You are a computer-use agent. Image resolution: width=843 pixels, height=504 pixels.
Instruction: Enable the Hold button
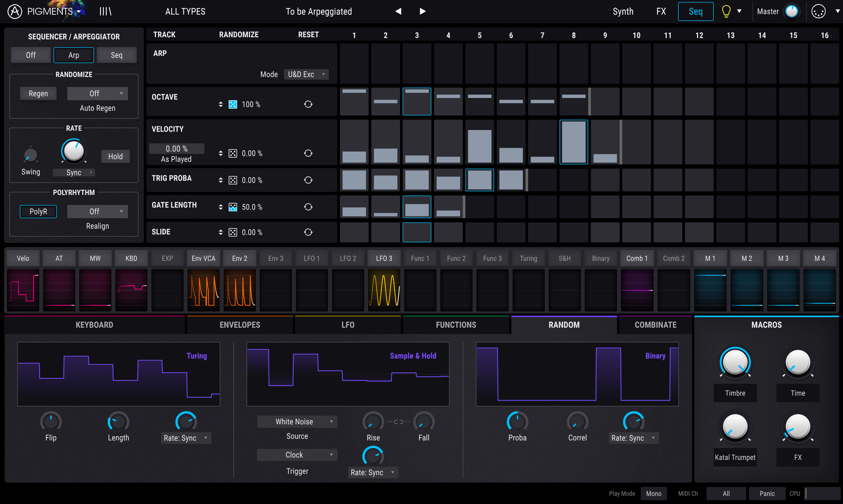point(115,157)
